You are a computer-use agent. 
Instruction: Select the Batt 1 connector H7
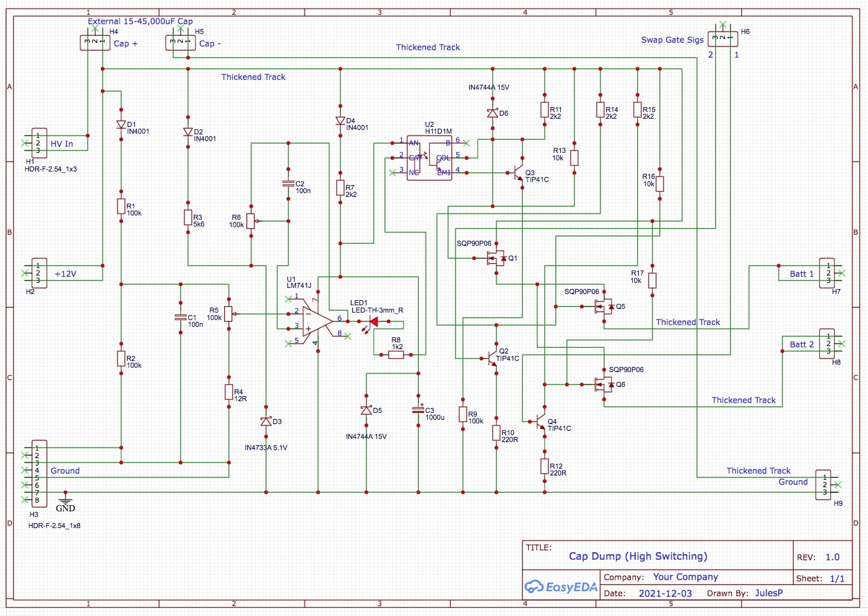[827, 273]
